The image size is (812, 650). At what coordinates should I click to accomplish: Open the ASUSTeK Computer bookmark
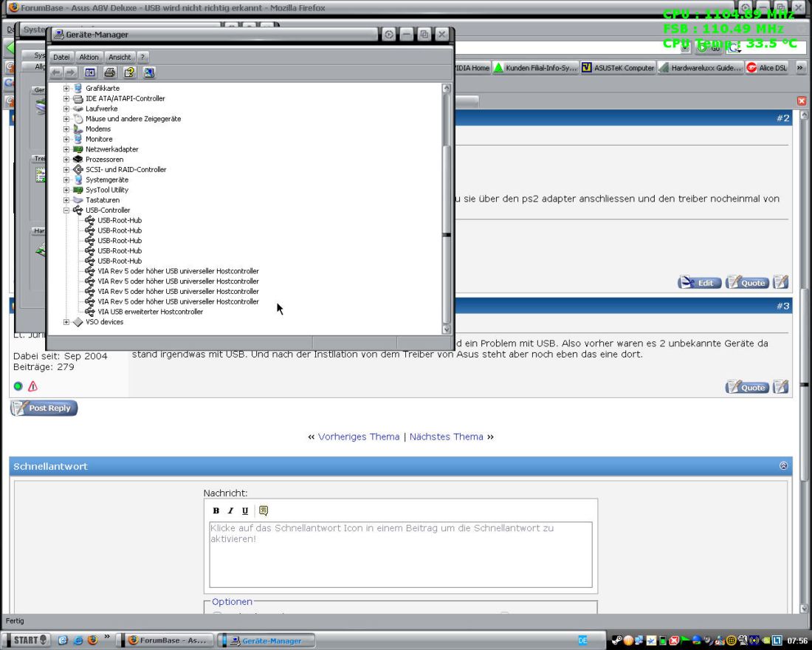click(x=619, y=68)
